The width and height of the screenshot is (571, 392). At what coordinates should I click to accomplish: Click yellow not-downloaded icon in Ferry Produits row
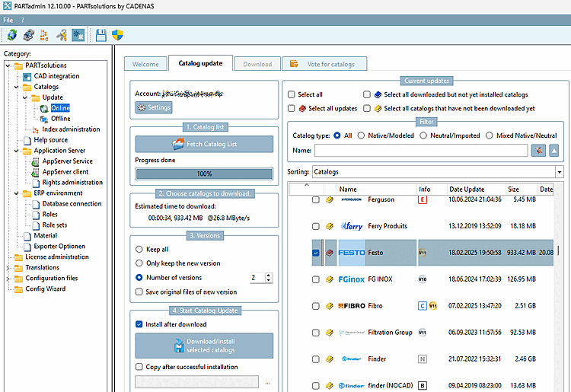point(330,226)
